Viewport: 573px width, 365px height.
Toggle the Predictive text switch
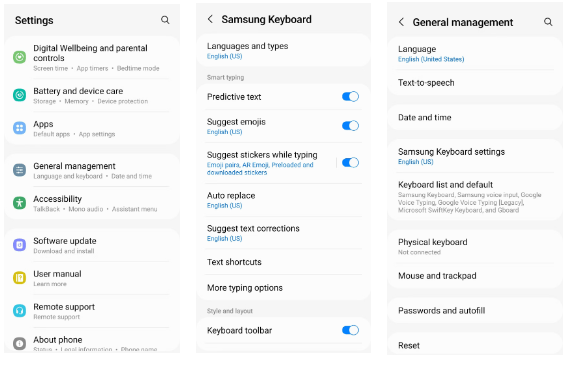click(x=350, y=96)
